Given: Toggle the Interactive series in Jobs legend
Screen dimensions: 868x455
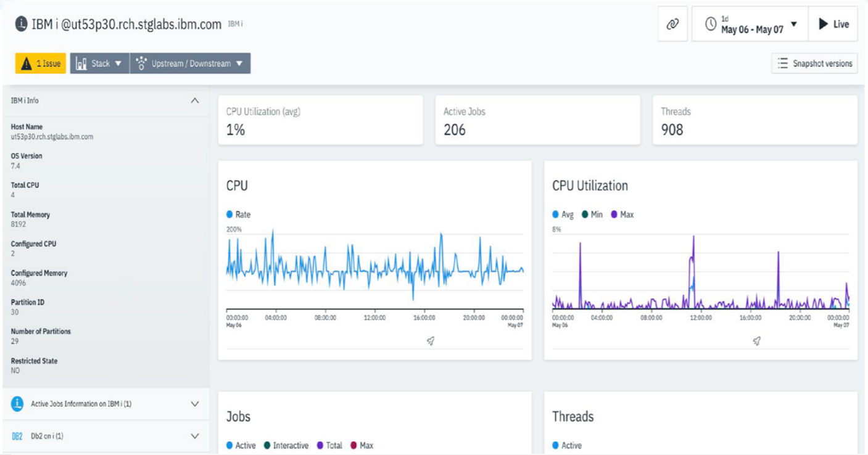Looking at the screenshot, I should [x=286, y=445].
